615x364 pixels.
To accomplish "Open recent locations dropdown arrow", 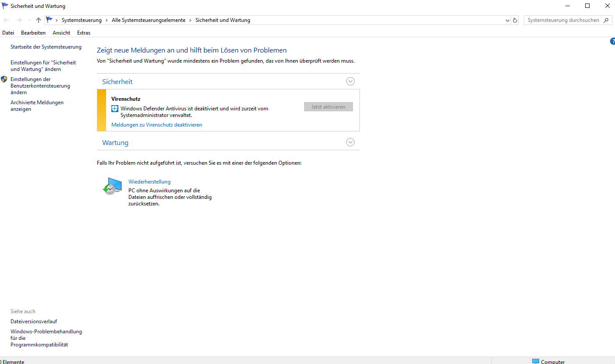I will (29, 20).
